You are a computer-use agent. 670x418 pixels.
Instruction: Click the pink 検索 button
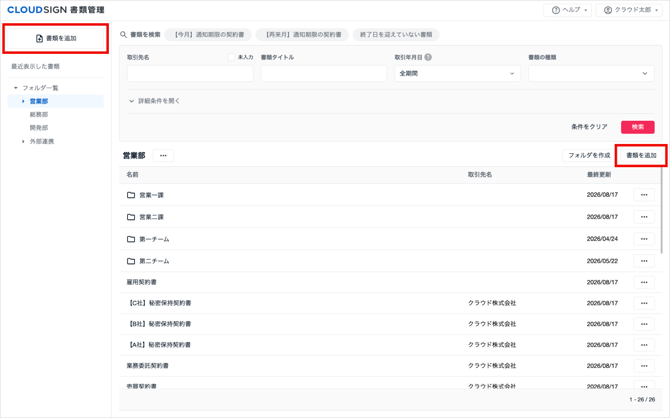pyautogui.click(x=638, y=127)
